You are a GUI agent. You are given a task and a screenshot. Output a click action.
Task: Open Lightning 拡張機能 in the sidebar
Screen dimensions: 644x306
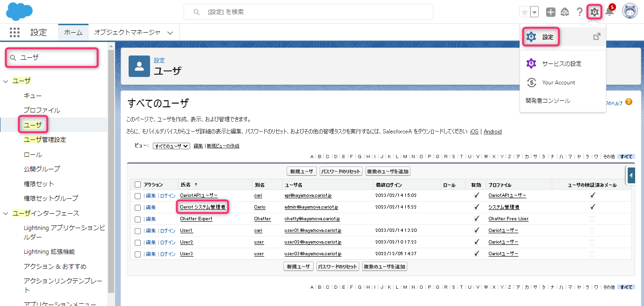pyautogui.click(x=49, y=252)
